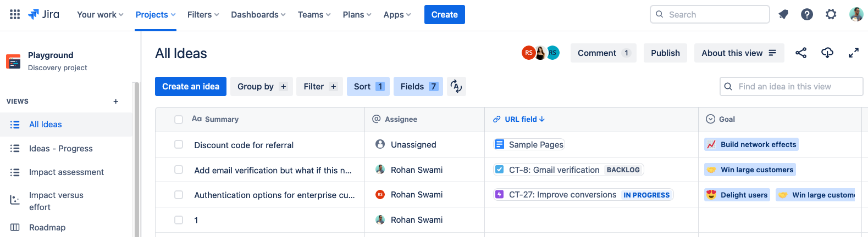Image resolution: width=868 pixels, height=237 pixels.
Task: Enter fullscreen with the expand arrows icon
Action: click(854, 53)
